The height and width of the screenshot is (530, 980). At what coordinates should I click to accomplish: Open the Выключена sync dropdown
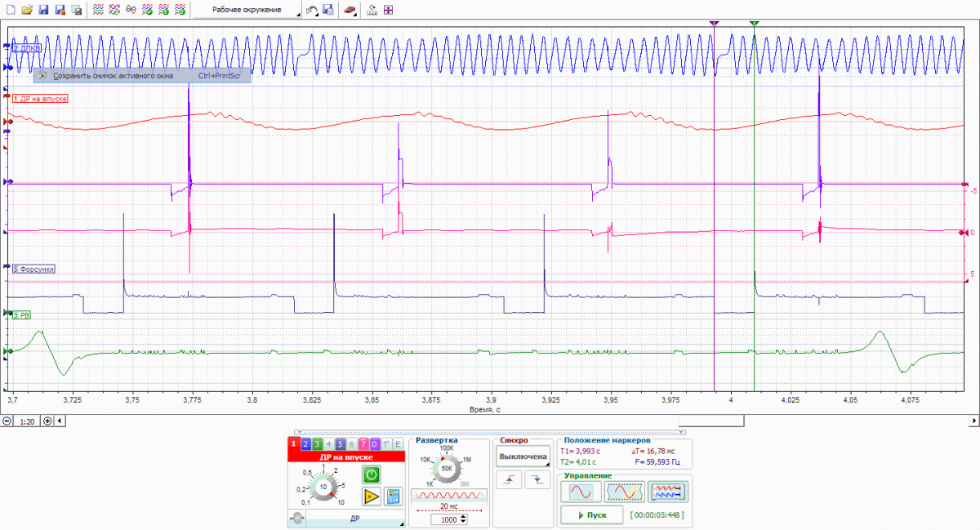pos(523,457)
